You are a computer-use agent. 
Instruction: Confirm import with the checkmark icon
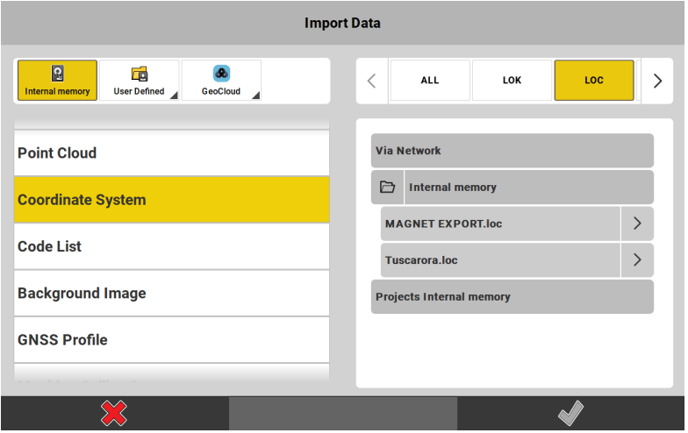[x=571, y=413]
